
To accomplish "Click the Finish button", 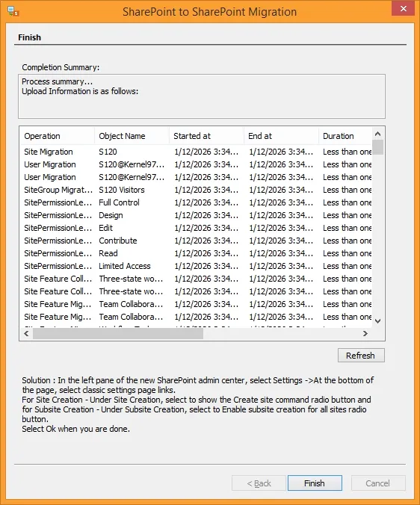I will click(315, 483).
